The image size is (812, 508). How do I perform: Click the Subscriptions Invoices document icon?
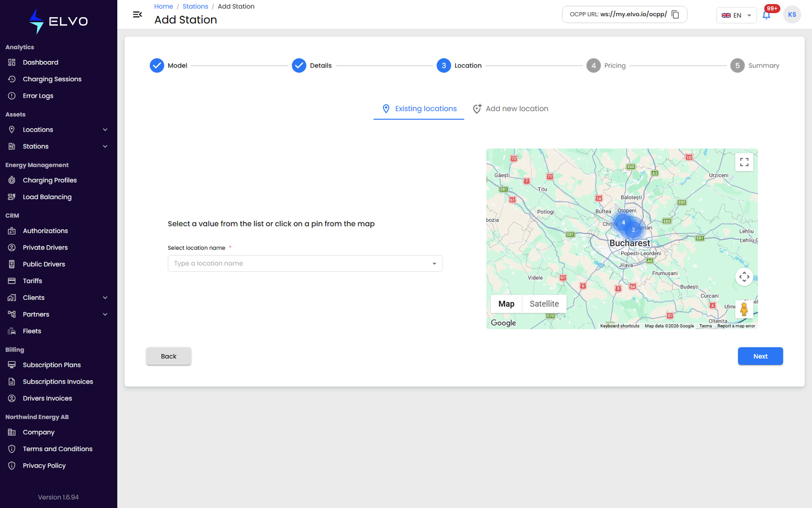(x=12, y=382)
